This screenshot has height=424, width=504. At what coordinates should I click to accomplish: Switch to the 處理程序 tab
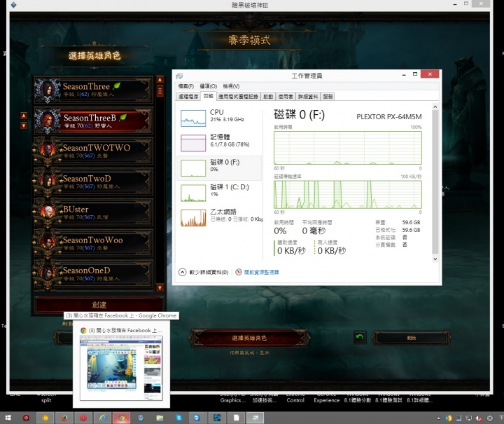click(x=188, y=96)
